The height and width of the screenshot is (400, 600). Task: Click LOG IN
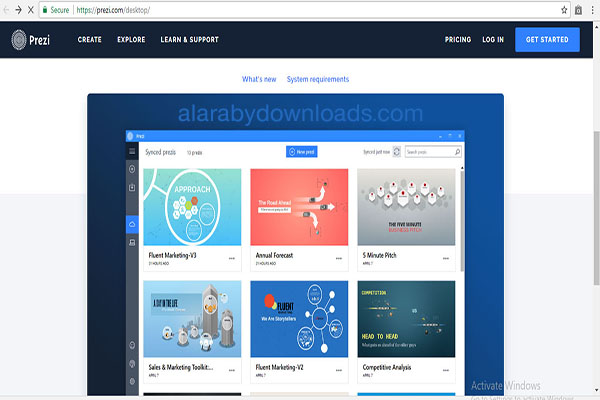[x=493, y=40]
